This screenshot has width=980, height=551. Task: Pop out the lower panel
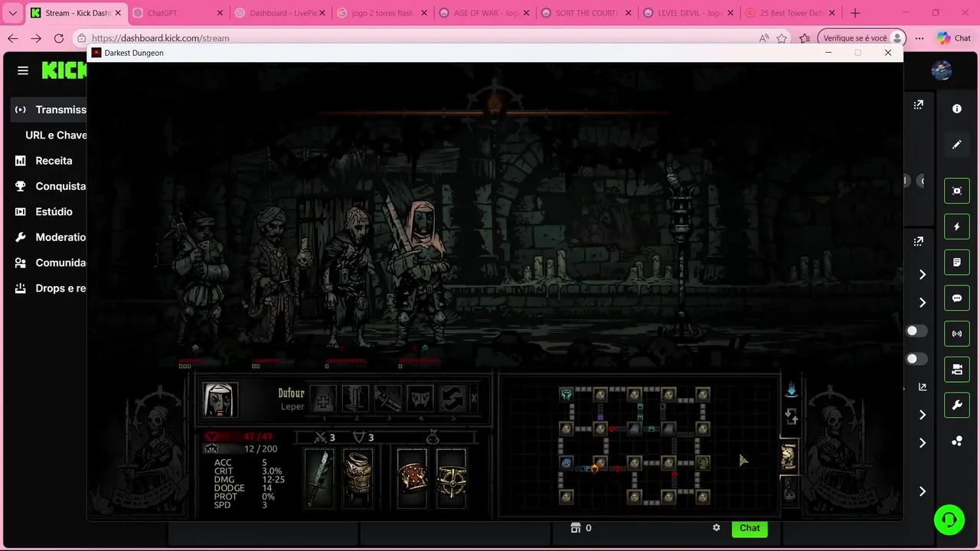click(918, 241)
